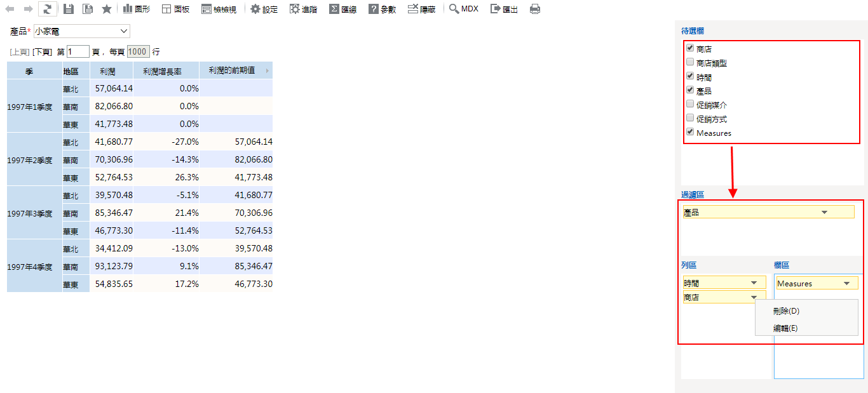Open the 產品 dropdown showing 小家電
The image size is (868, 393).
(x=81, y=31)
